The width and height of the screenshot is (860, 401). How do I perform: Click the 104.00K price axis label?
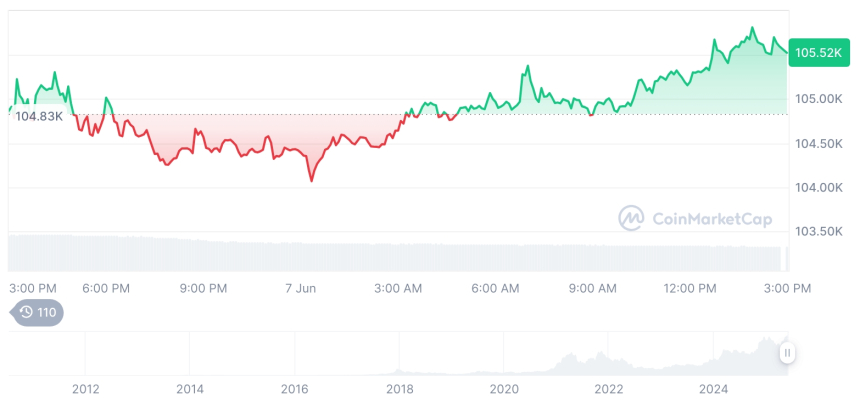click(817, 187)
